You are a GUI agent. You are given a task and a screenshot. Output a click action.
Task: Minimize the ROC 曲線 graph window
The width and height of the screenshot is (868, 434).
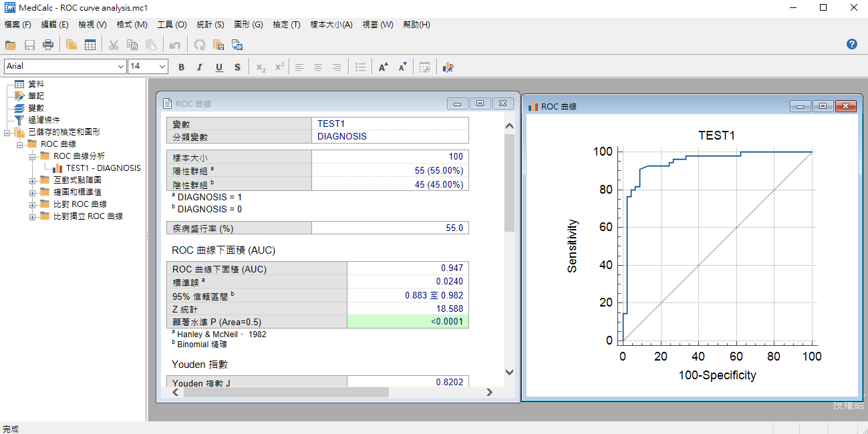(800, 106)
